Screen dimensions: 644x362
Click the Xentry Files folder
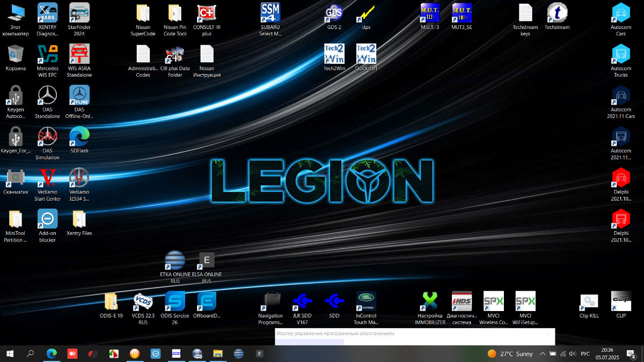tap(79, 219)
